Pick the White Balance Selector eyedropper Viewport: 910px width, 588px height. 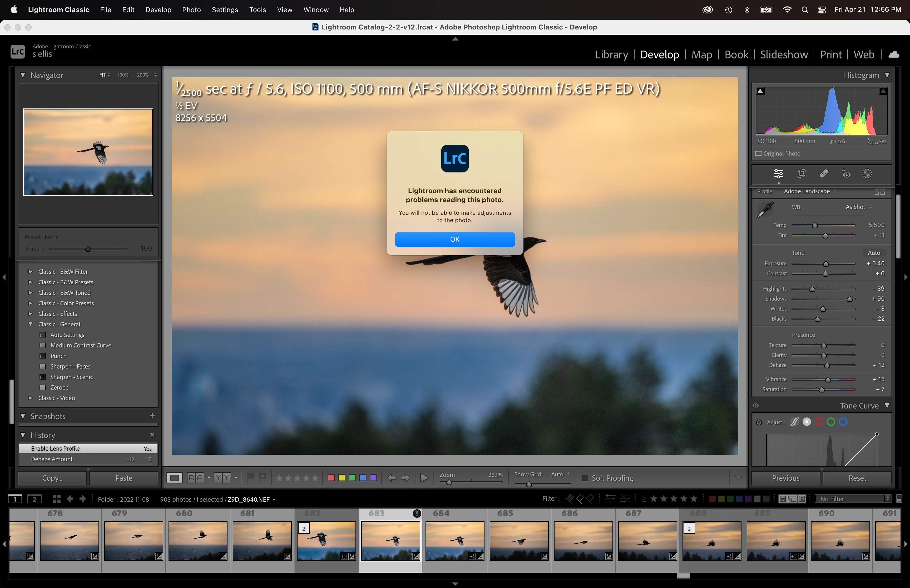[765, 209]
